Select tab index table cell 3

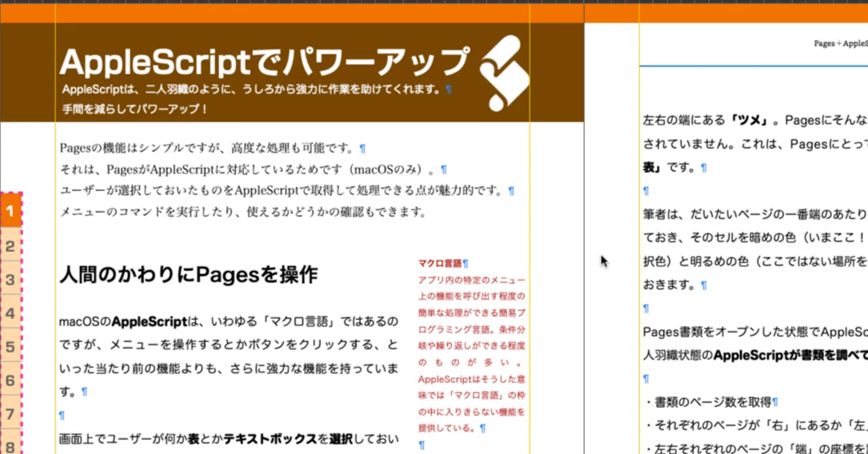tap(11, 279)
